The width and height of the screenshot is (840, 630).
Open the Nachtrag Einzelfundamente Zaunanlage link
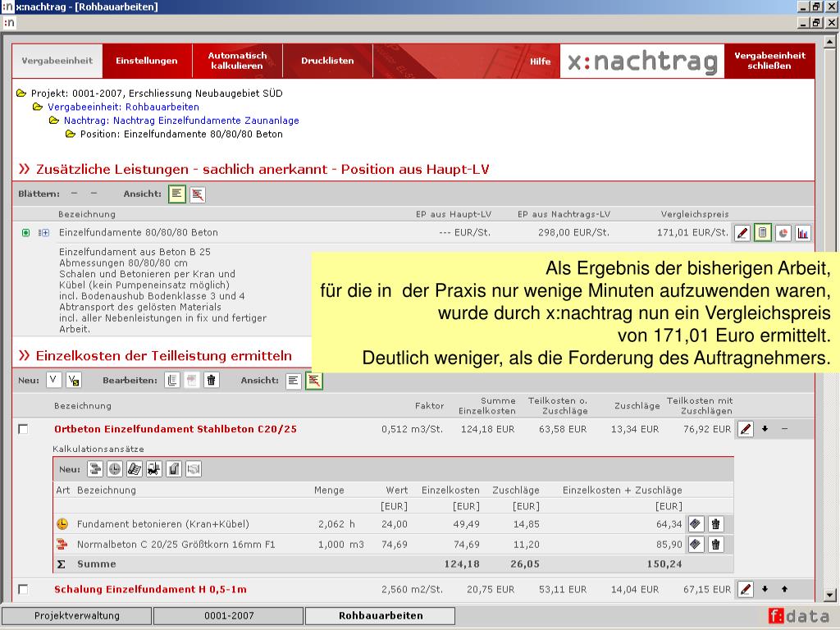181,121
